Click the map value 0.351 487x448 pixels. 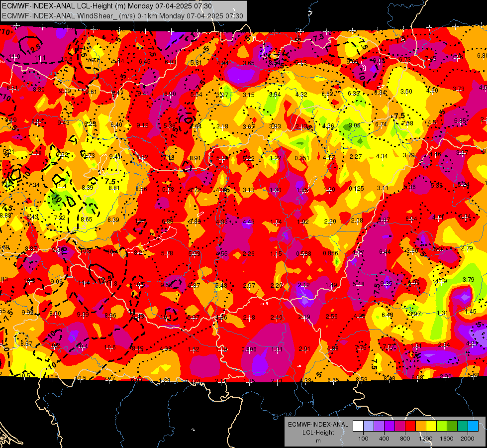click(302, 158)
